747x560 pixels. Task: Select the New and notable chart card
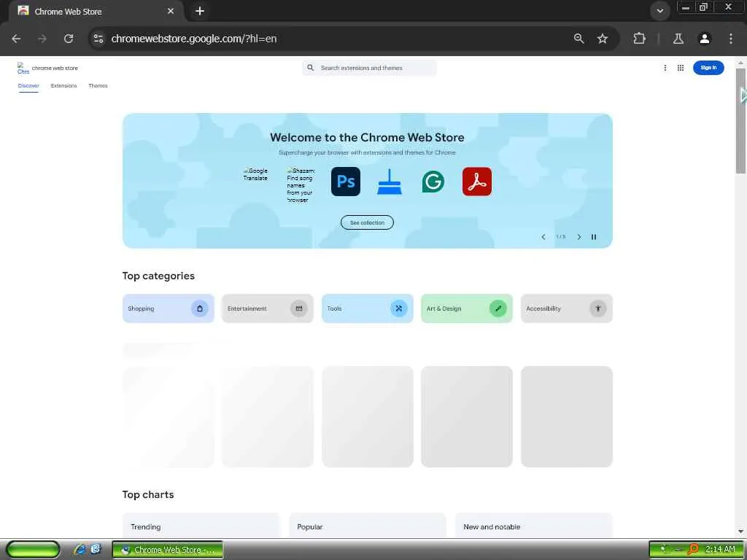[x=533, y=526]
